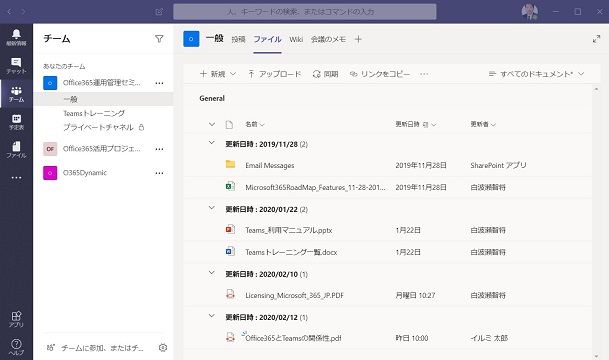Collapse the 2019/11/28 group
Viewport: 609px width, 360px height.
pos(212,143)
